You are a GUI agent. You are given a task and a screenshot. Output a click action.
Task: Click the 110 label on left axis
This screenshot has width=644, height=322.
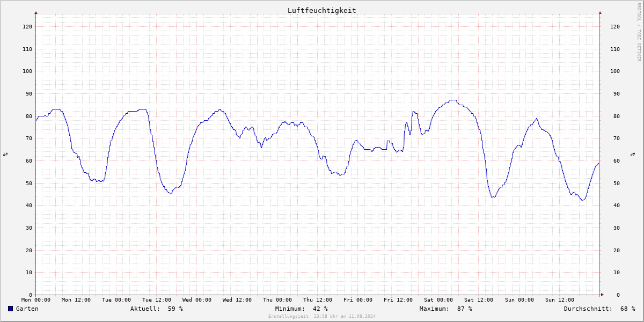click(27, 49)
